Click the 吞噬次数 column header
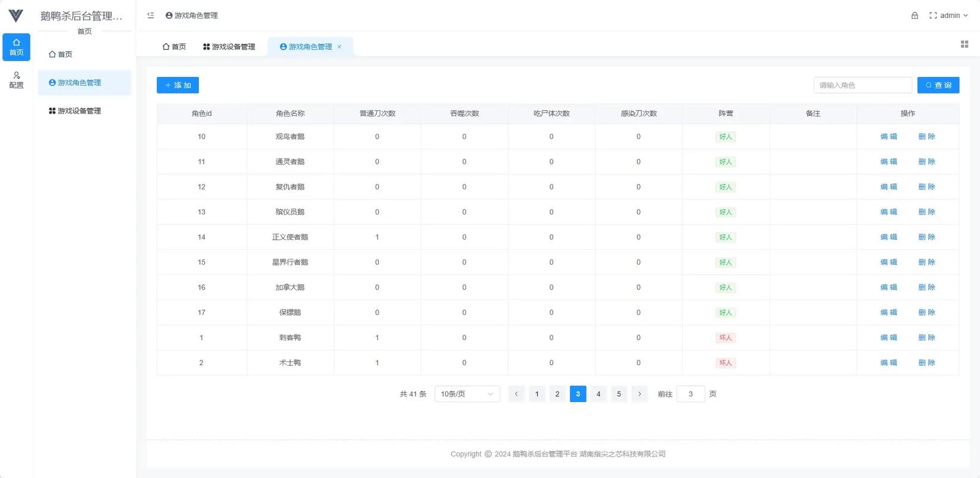The image size is (980, 478). [465, 114]
